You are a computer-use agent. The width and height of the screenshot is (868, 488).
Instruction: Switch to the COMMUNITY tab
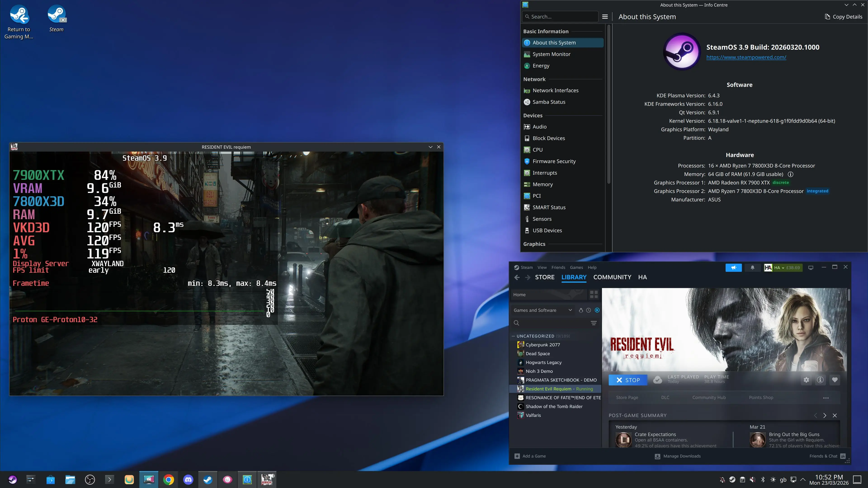pos(612,277)
